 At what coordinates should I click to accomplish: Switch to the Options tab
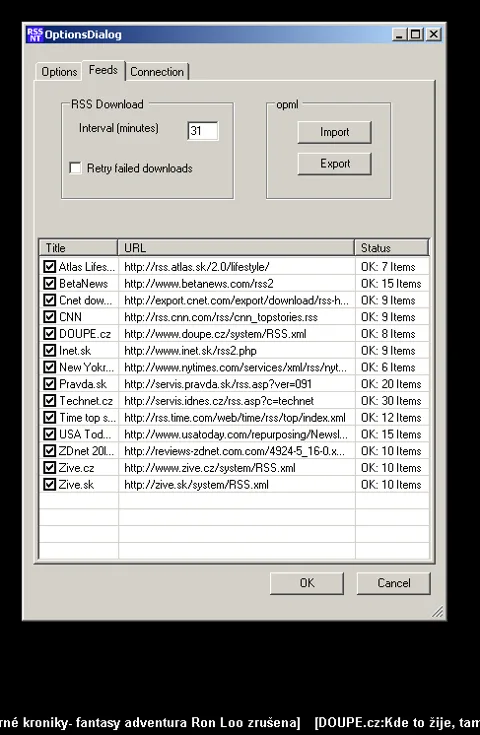[x=59, y=72]
